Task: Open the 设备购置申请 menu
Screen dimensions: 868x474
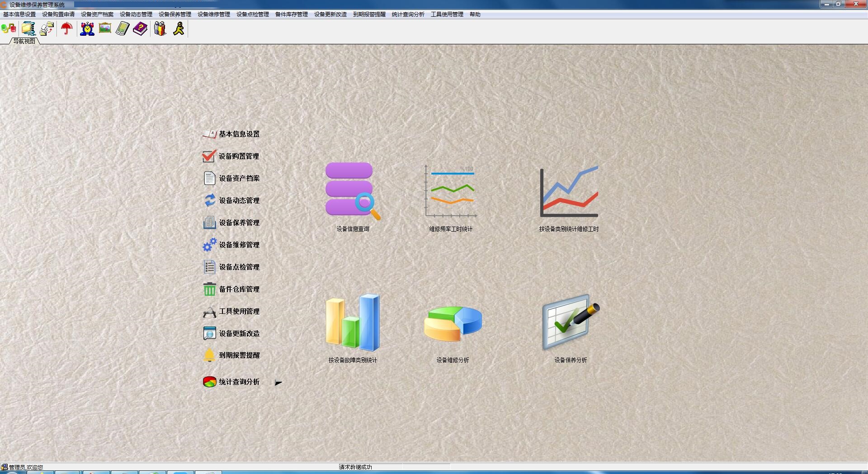Action: click(x=58, y=14)
